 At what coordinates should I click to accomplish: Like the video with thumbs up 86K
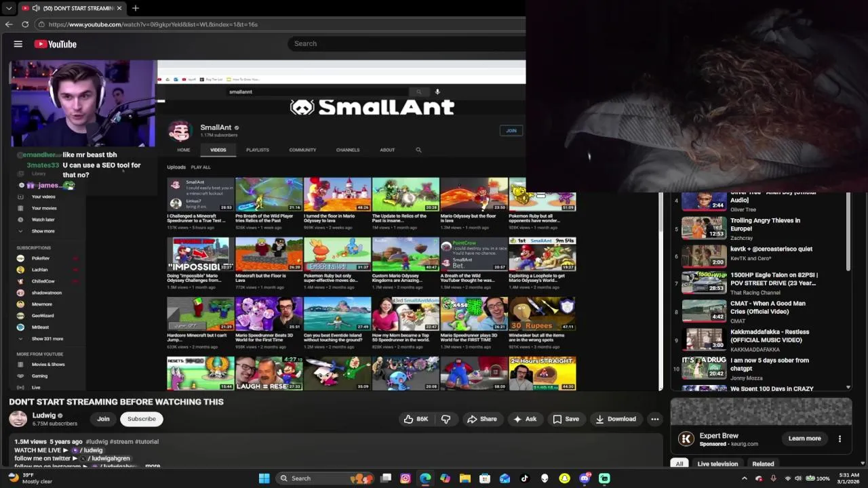(x=416, y=419)
